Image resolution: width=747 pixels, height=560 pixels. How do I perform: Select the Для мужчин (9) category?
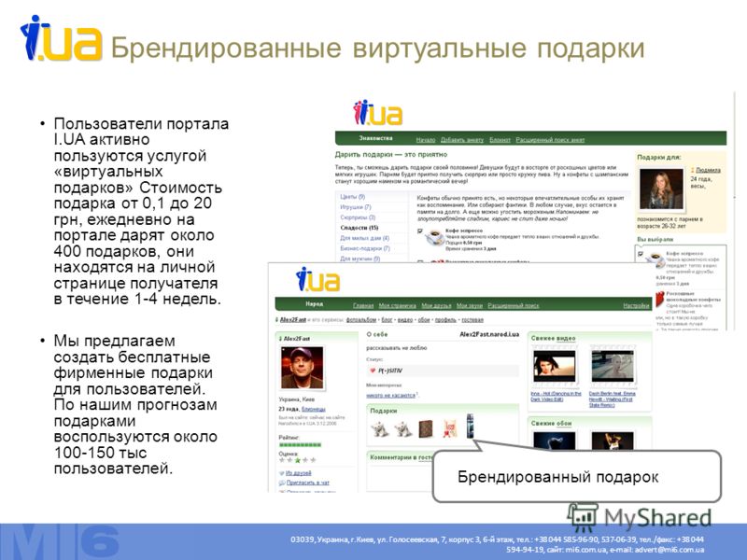click(360, 259)
